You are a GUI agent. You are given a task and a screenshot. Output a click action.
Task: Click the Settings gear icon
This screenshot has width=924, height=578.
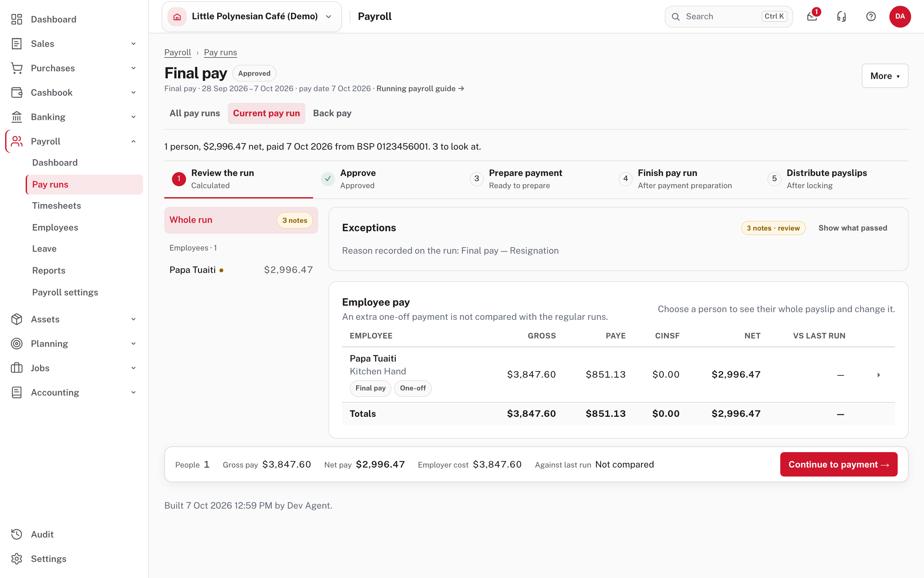pyautogui.click(x=16, y=559)
